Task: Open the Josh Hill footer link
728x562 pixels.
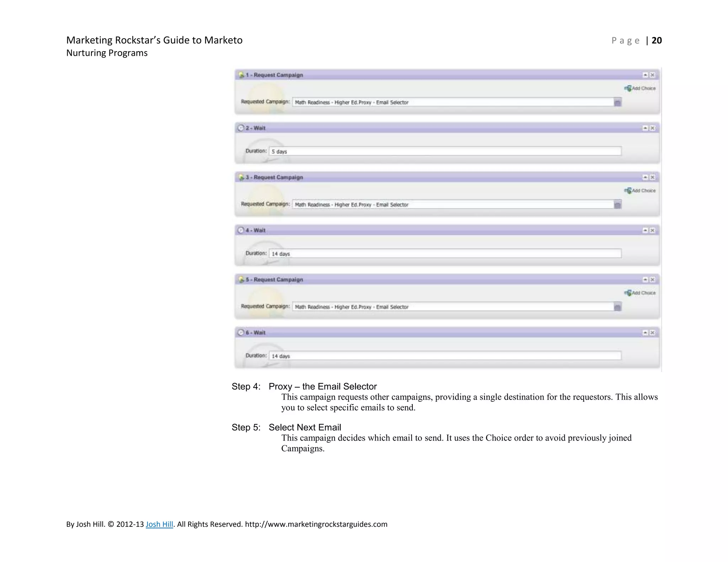Action: 159,524
